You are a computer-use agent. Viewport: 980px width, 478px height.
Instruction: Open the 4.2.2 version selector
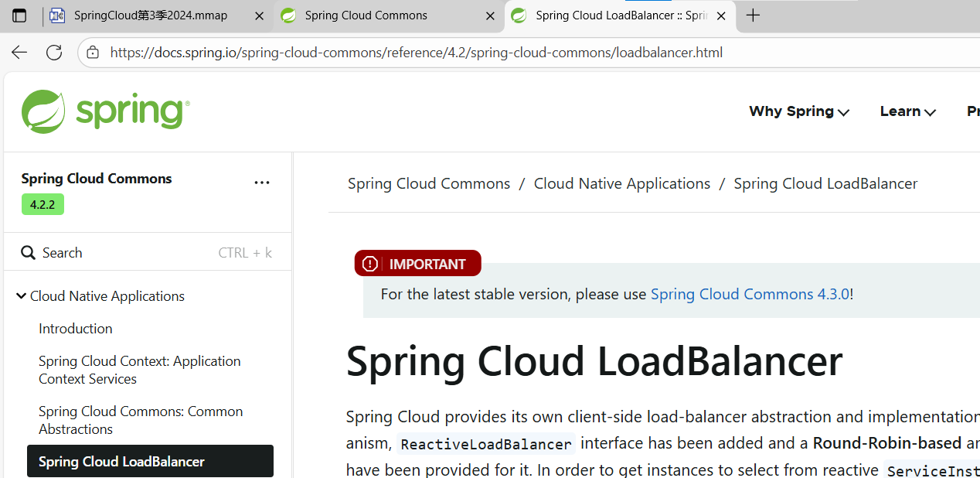43,205
